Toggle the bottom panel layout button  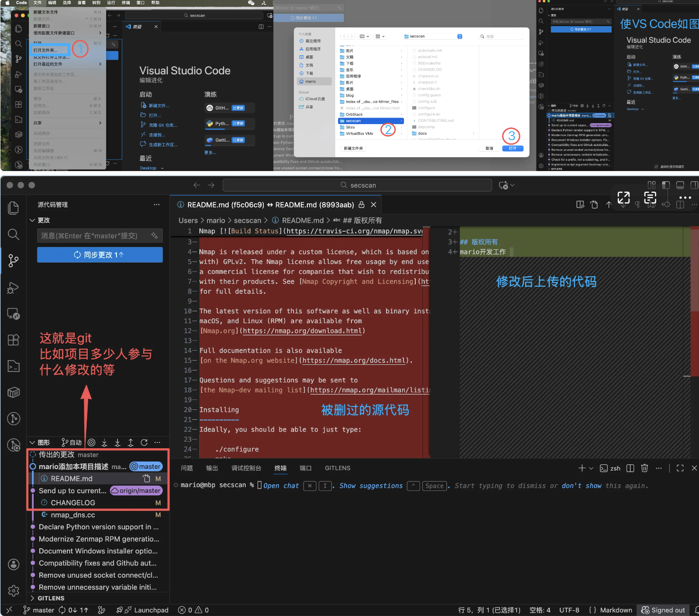click(x=680, y=185)
